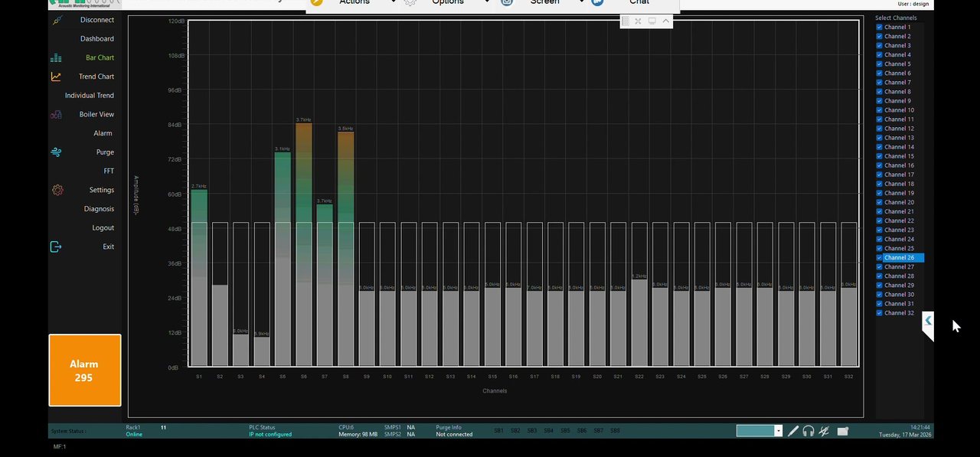
Task: Click the Exit door icon
Action: (56, 246)
